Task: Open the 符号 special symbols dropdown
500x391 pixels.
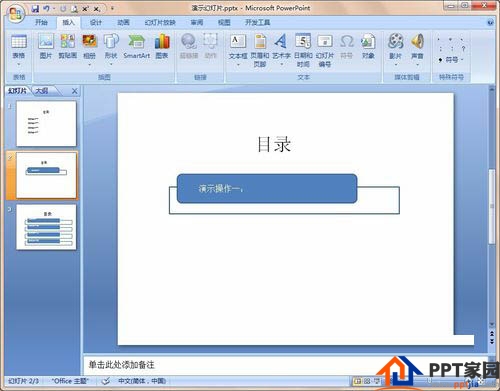Action: point(451,60)
